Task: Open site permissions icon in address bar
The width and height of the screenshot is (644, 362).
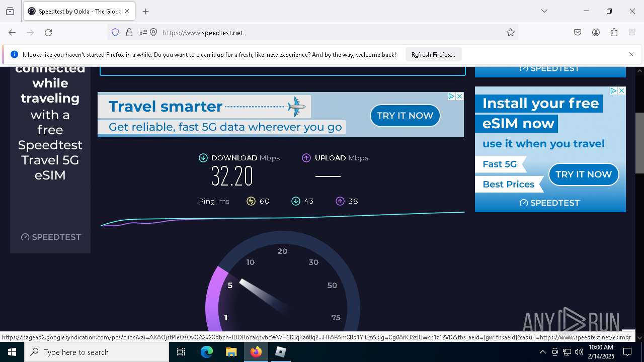Action: [x=143, y=33]
